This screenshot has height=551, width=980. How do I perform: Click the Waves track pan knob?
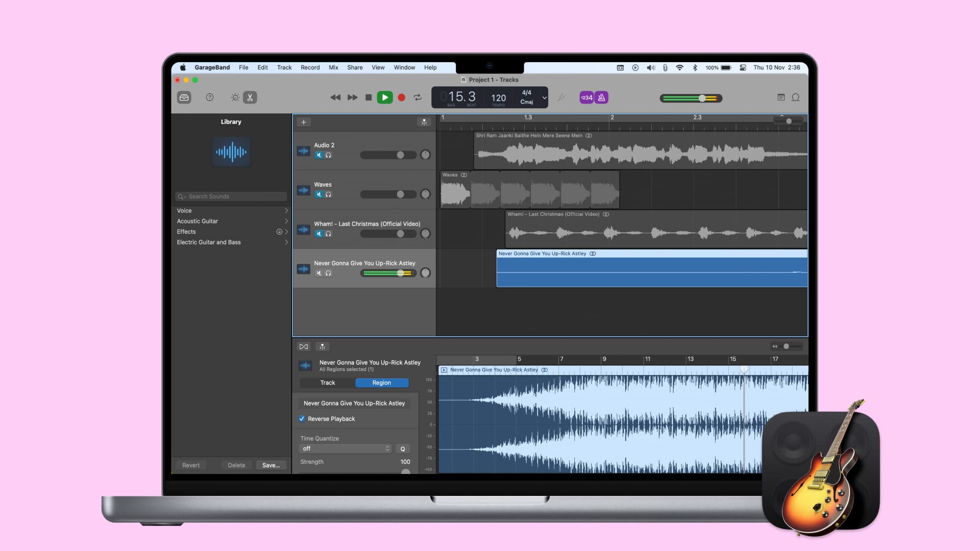pos(425,194)
